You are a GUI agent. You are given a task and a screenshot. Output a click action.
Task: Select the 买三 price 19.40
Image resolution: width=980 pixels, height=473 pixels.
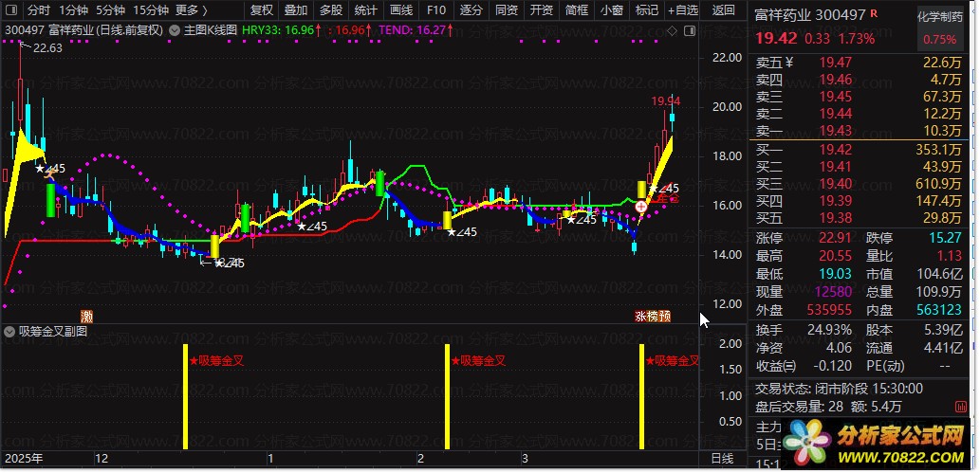click(x=836, y=184)
